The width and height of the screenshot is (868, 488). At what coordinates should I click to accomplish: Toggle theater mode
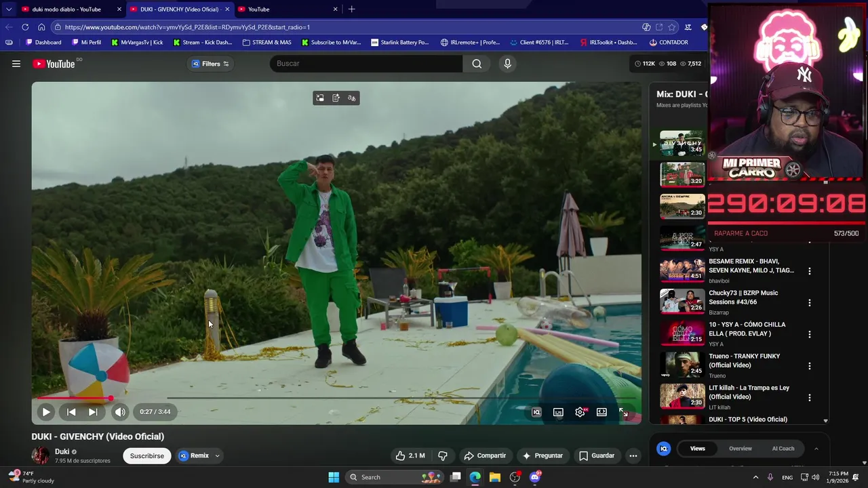click(x=601, y=412)
